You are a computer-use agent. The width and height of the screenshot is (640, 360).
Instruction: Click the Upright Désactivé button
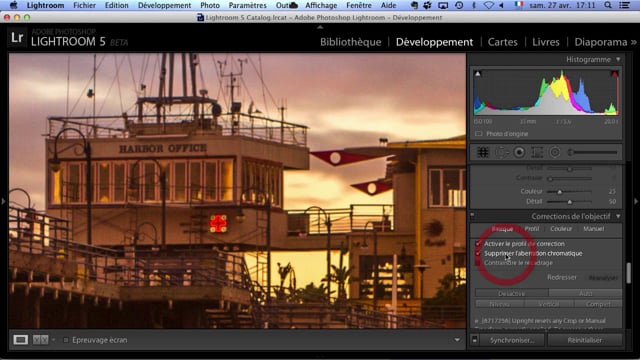pos(511,293)
